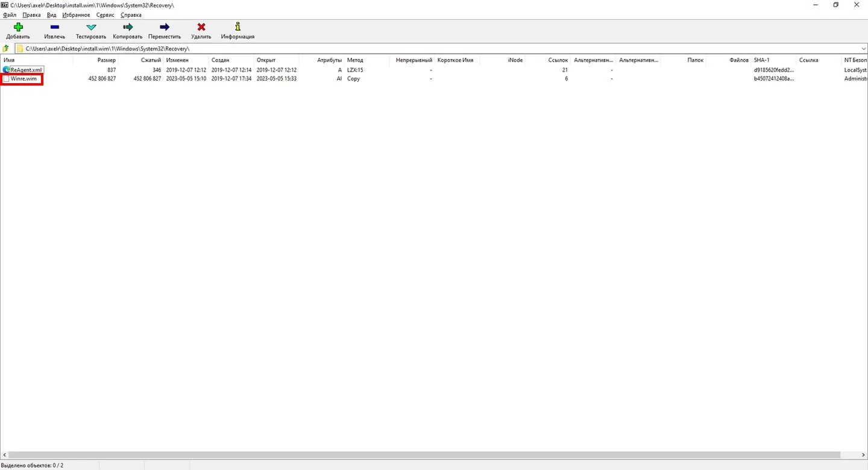
Task: Click the Копировать toolbar button
Action: 128,31
